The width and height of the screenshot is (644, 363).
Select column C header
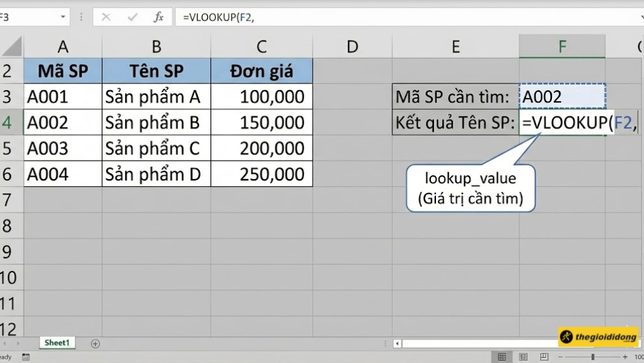click(x=261, y=46)
